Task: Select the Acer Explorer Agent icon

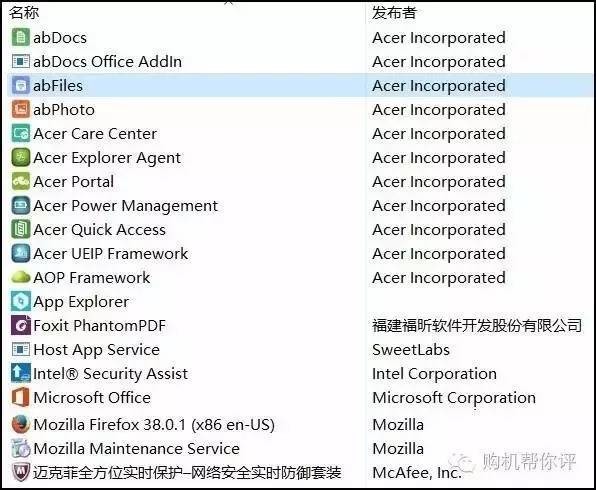Action: coord(21,157)
